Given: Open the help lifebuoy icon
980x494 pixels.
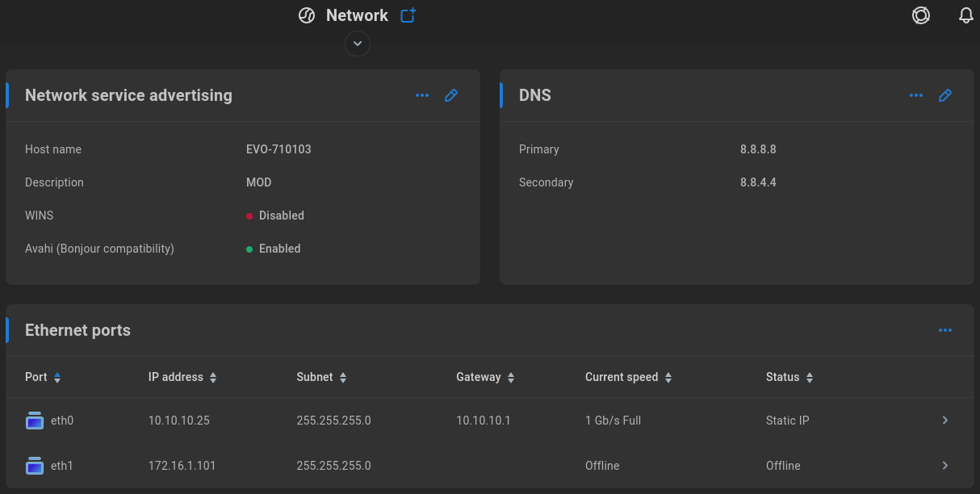Looking at the screenshot, I should [x=921, y=15].
